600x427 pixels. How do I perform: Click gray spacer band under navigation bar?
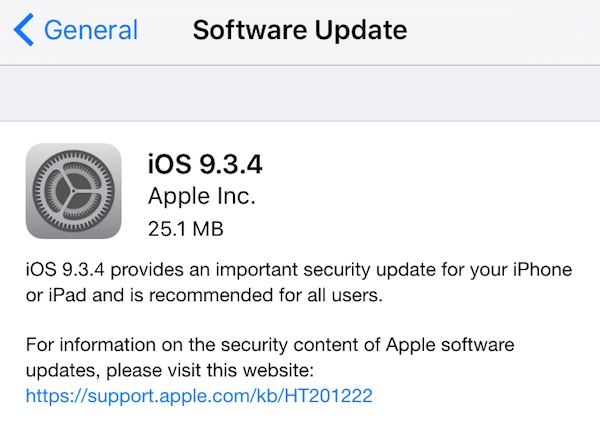(x=300, y=94)
